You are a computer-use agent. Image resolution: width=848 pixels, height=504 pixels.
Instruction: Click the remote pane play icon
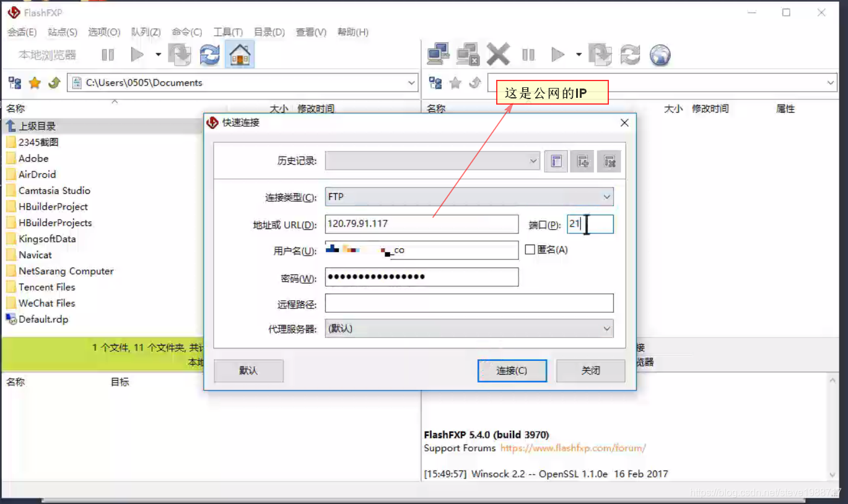click(557, 55)
